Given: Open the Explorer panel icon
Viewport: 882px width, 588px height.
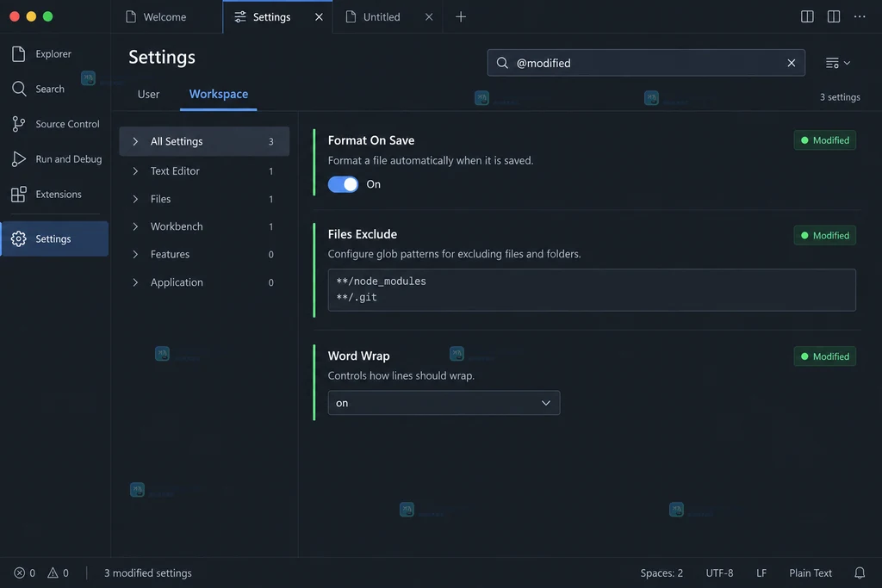Looking at the screenshot, I should coord(19,53).
